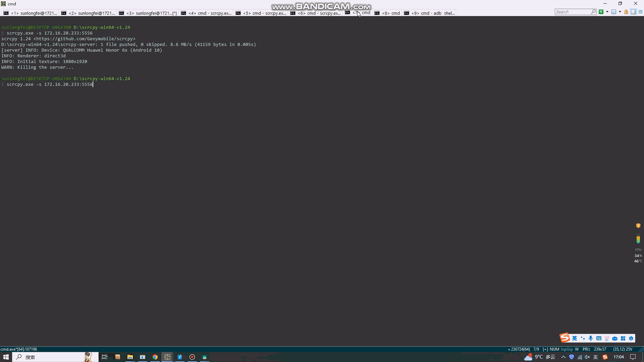Viewport: 644px width, 362px height.
Task: Click the green new console plus icon
Action: pyautogui.click(x=601, y=12)
